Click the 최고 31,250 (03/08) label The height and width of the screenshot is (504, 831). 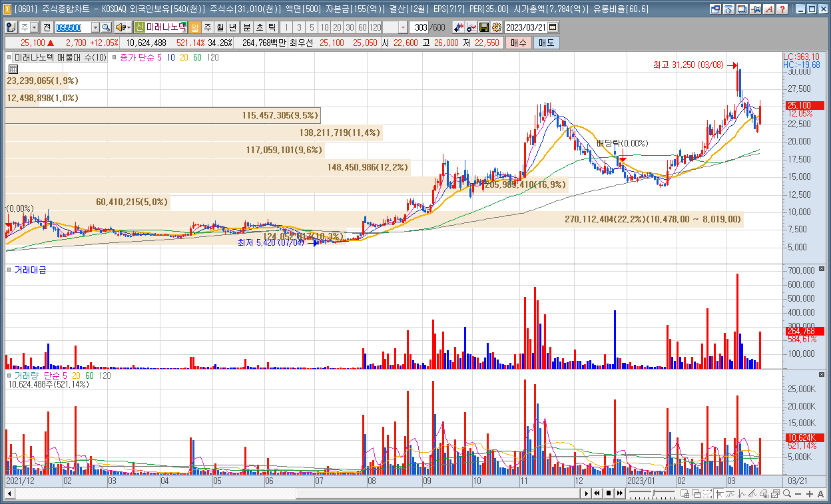click(688, 65)
